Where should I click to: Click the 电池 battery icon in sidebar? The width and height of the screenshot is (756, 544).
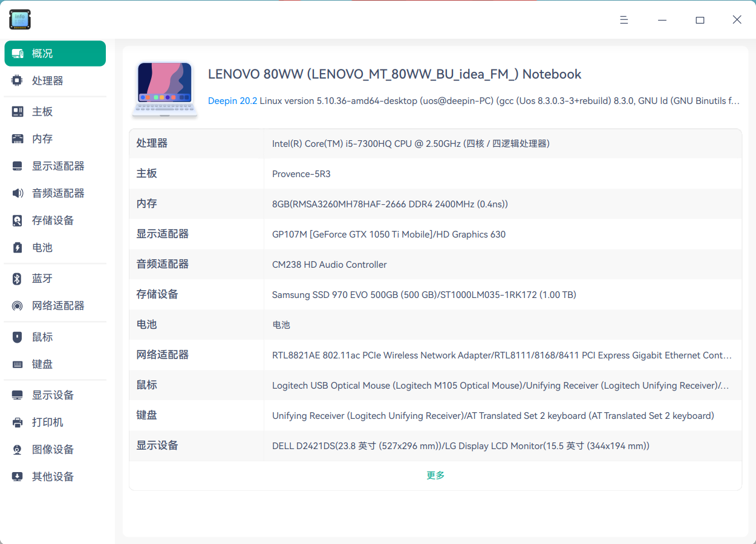tap(18, 248)
